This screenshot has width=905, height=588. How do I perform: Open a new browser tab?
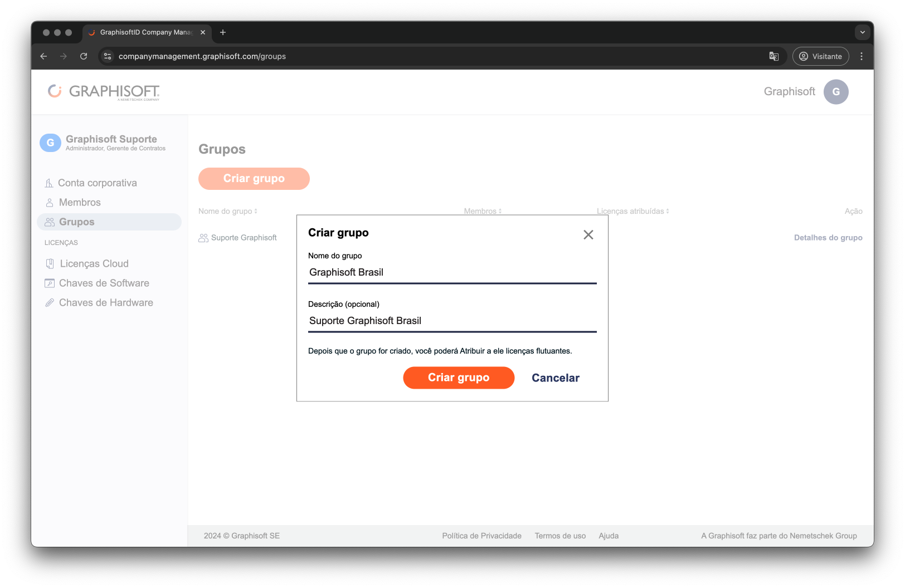coord(223,32)
